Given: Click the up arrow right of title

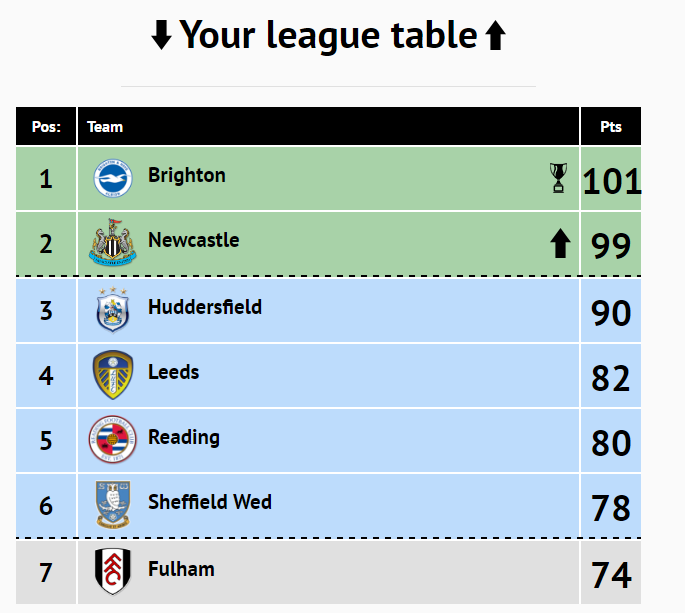Looking at the screenshot, I should (x=495, y=35).
